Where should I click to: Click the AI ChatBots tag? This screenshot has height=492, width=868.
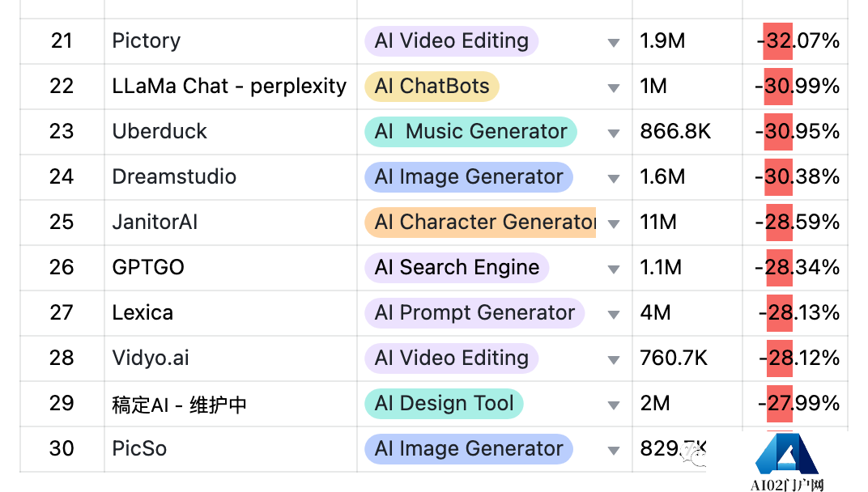click(432, 87)
